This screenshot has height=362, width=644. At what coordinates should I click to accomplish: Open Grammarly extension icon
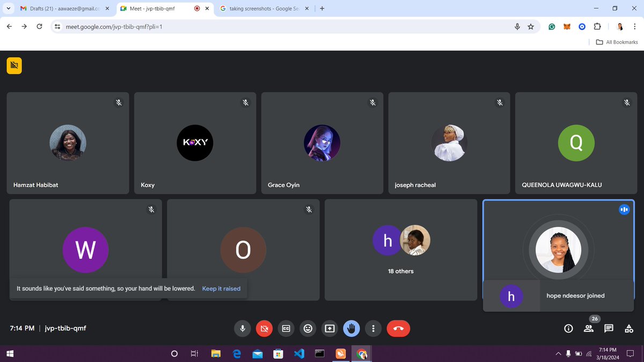point(552,26)
